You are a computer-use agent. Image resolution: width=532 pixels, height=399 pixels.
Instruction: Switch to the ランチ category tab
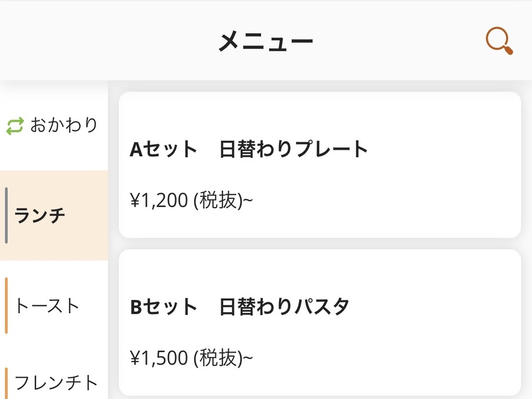point(40,216)
